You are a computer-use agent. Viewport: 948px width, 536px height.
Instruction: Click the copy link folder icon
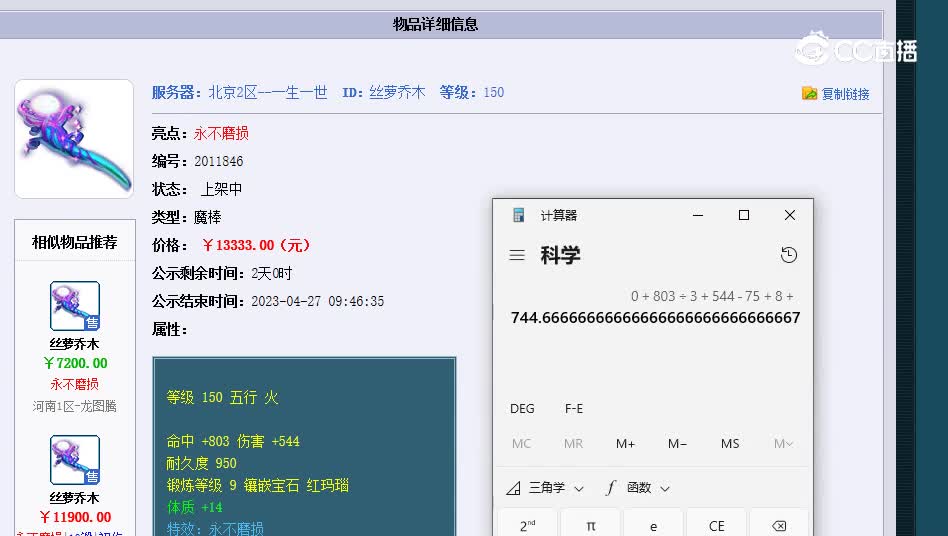coord(809,93)
